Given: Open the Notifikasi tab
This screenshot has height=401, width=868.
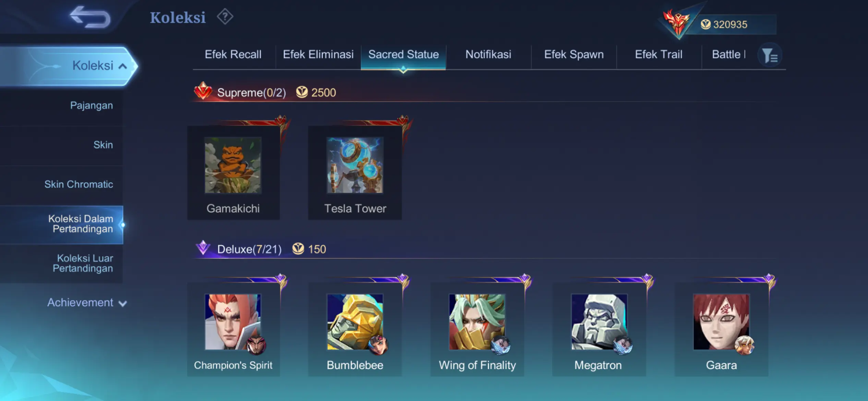Looking at the screenshot, I should point(488,54).
